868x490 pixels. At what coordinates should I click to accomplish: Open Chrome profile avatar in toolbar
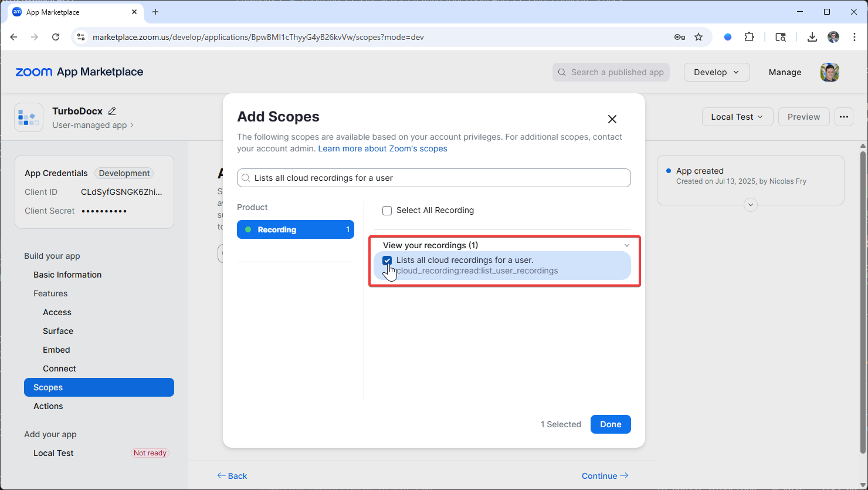[x=833, y=37]
